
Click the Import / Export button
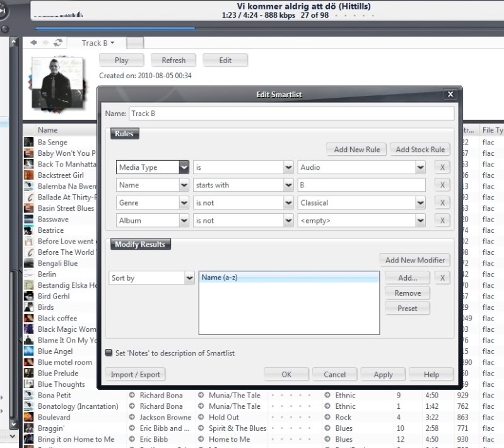[136, 374]
